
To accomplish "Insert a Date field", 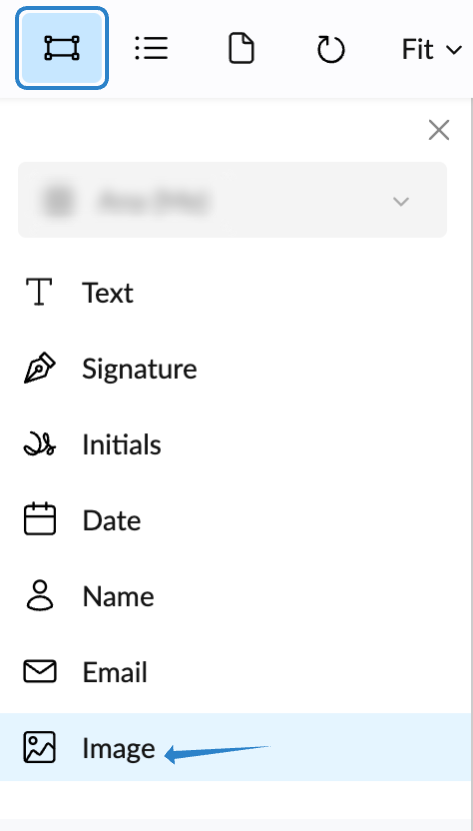I will [235, 520].
